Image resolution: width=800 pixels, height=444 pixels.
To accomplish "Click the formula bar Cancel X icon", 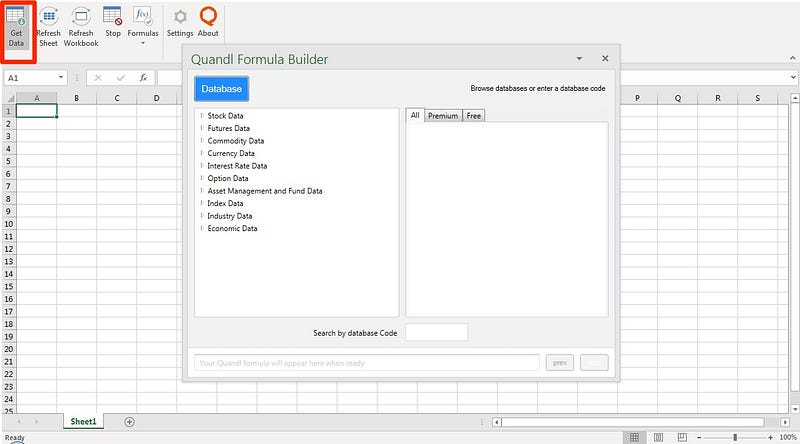I will click(98, 78).
